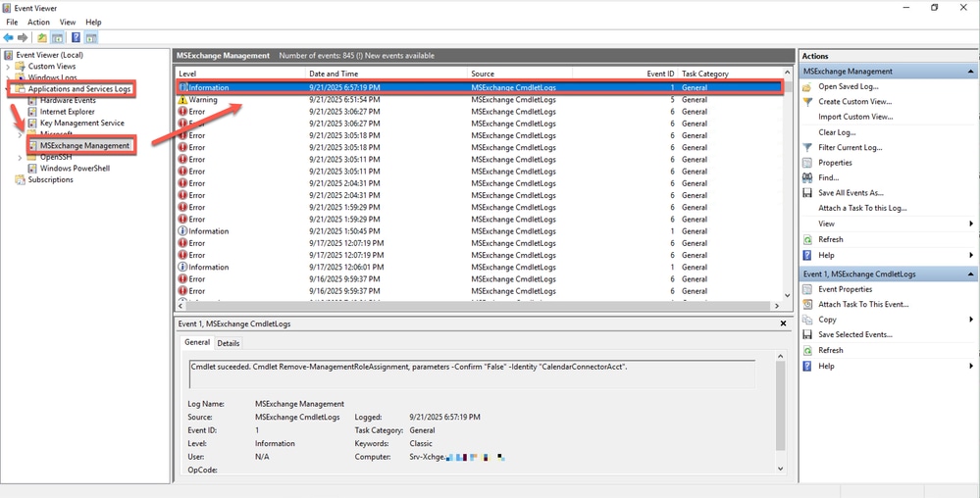Open the View submenu arrow in Actions
The image size is (980, 498).
pos(971,224)
